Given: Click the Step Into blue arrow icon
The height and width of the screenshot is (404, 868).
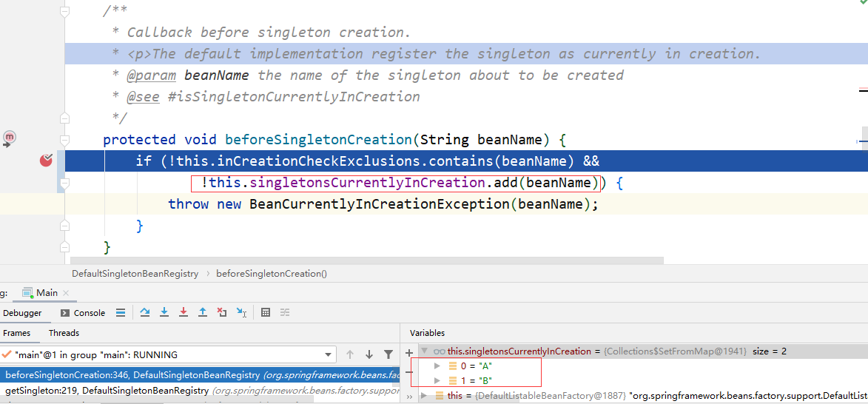Looking at the screenshot, I should click(x=164, y=313).
